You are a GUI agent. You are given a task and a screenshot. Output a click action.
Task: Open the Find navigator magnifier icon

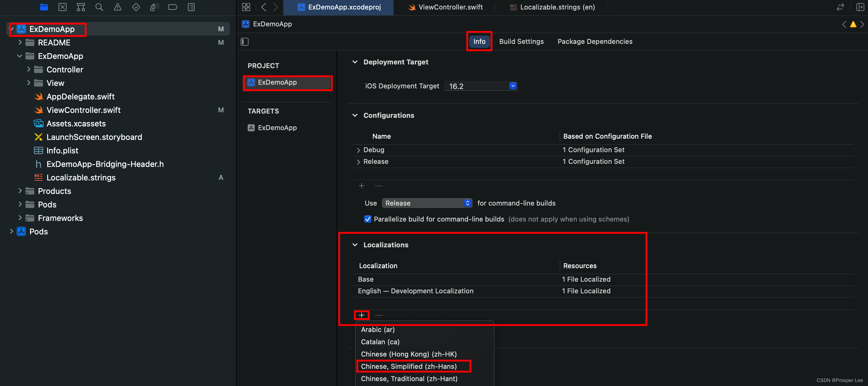[x=99, y=7]
